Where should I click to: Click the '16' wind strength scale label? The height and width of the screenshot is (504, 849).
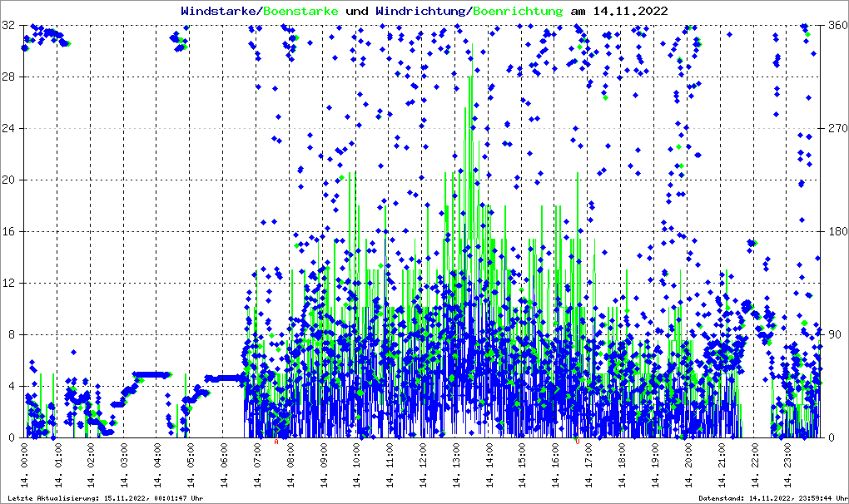8,231
